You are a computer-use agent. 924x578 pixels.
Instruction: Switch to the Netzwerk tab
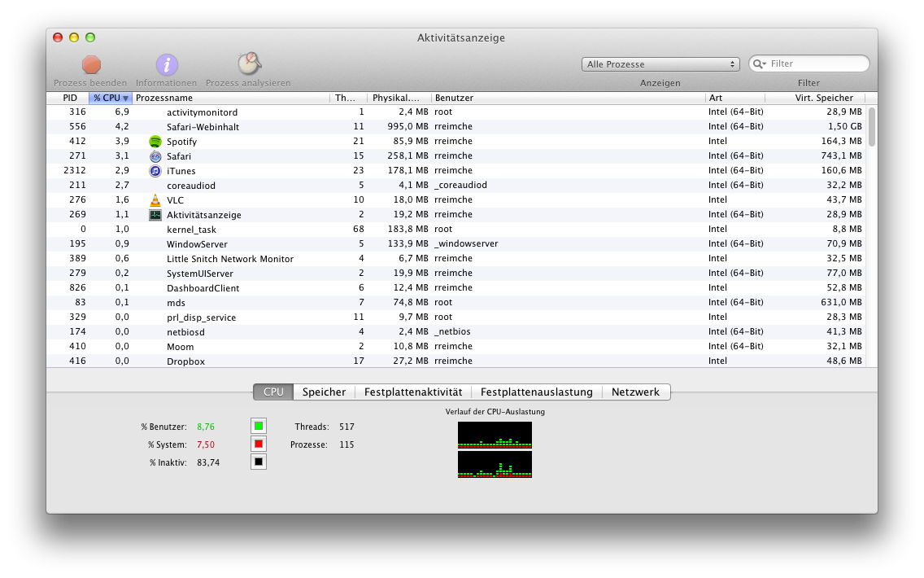(x=635, y=392)
